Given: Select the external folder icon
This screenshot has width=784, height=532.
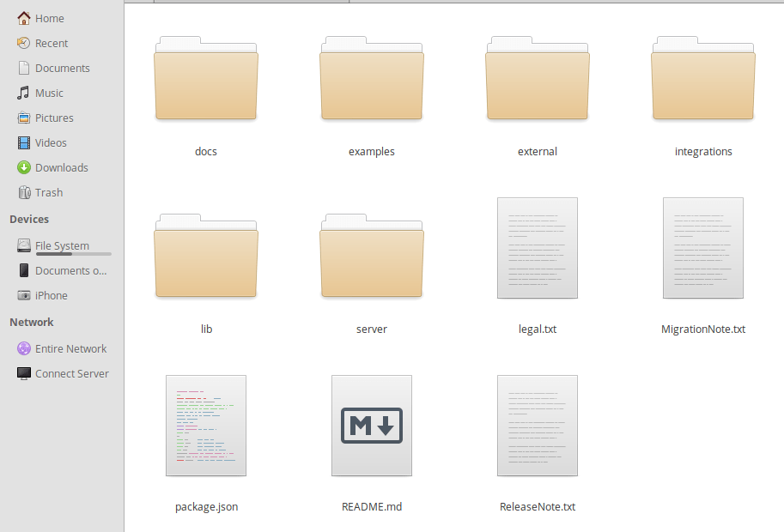Looking at the screenshot, I should [538, 78].
